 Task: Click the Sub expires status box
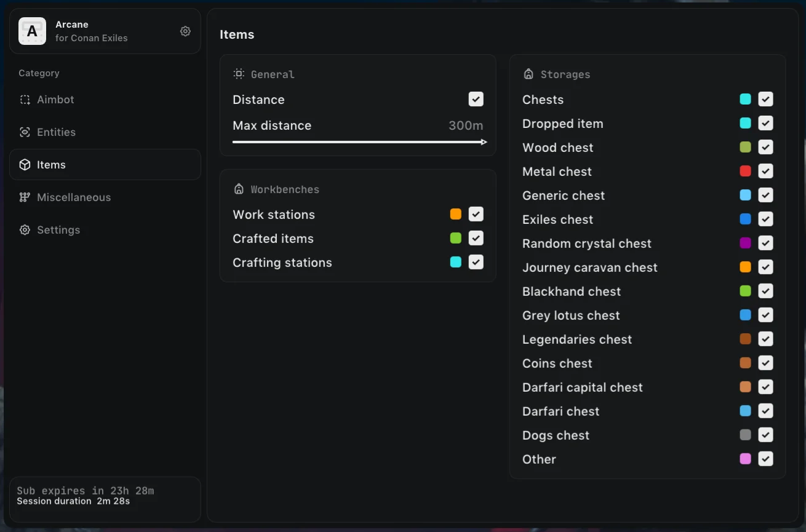[x=105, y=499]
